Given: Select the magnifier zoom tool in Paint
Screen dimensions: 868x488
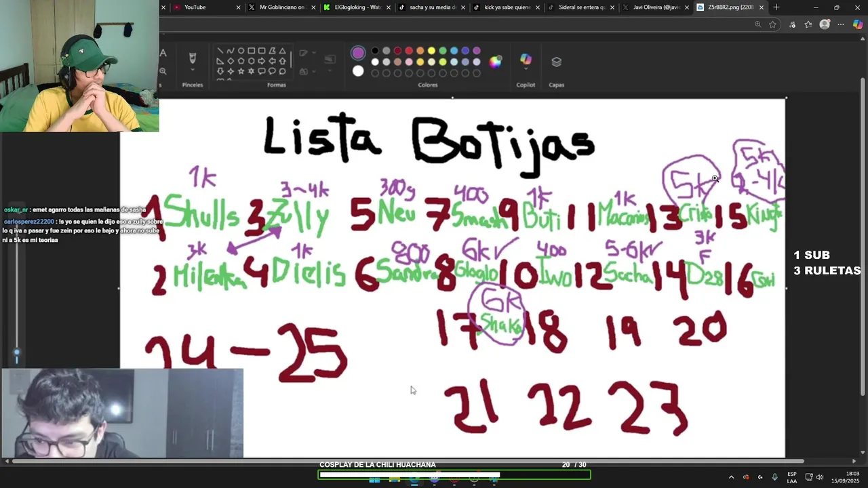Looking at the screenshot, I should [163, 71].
